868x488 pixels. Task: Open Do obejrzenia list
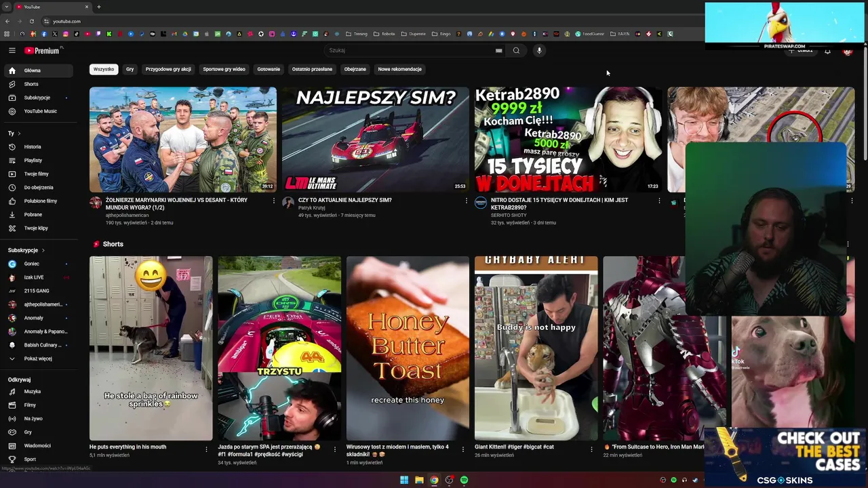click(x=39, y=187)
